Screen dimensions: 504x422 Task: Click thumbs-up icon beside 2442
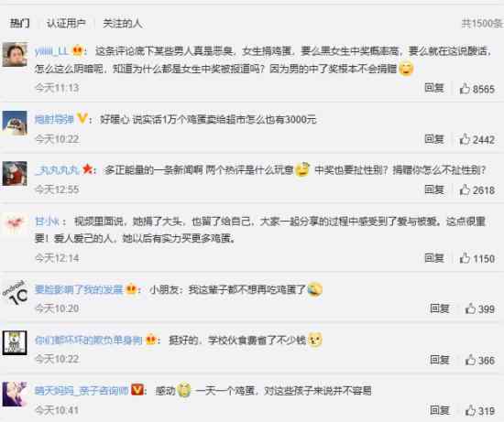[465, 139]
